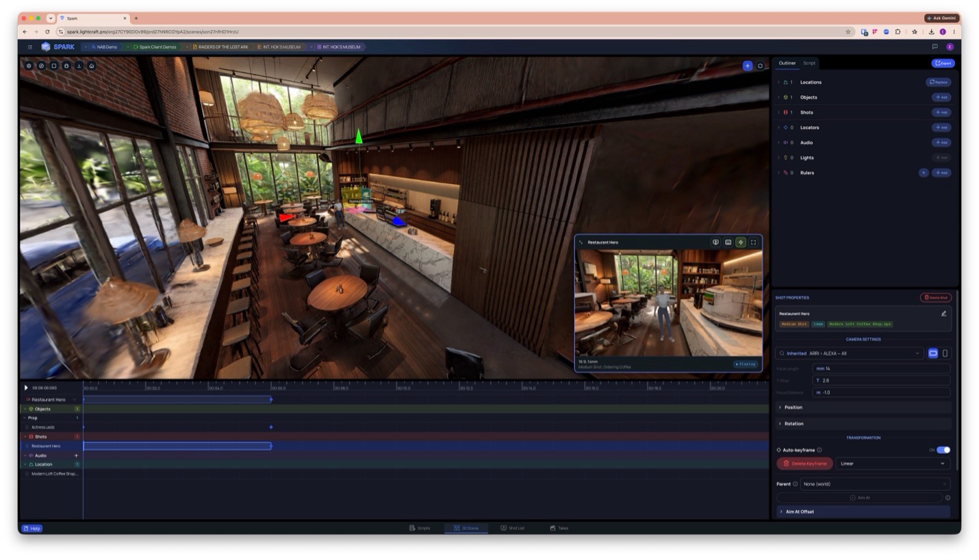Click the T-Stop input field
The width and height of the screenshot is (979, 560).
tap(881, 380)
